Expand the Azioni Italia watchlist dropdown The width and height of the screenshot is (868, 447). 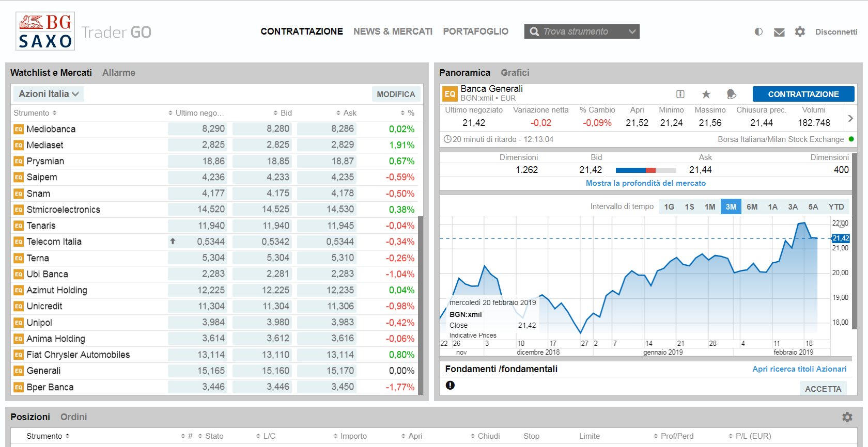tap(49, 94)
